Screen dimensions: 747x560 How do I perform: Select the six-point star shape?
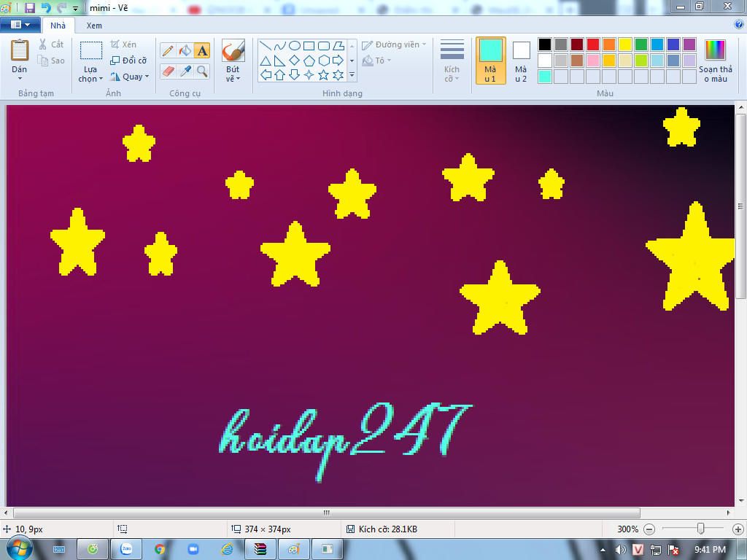[338, 75]
